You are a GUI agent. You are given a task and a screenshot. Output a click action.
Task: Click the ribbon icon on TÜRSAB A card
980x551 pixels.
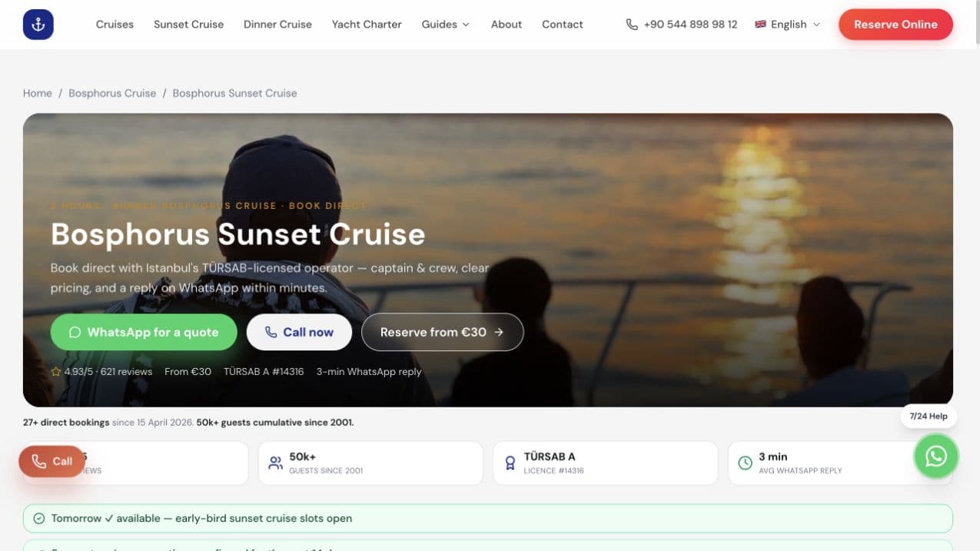click(510, 463)
